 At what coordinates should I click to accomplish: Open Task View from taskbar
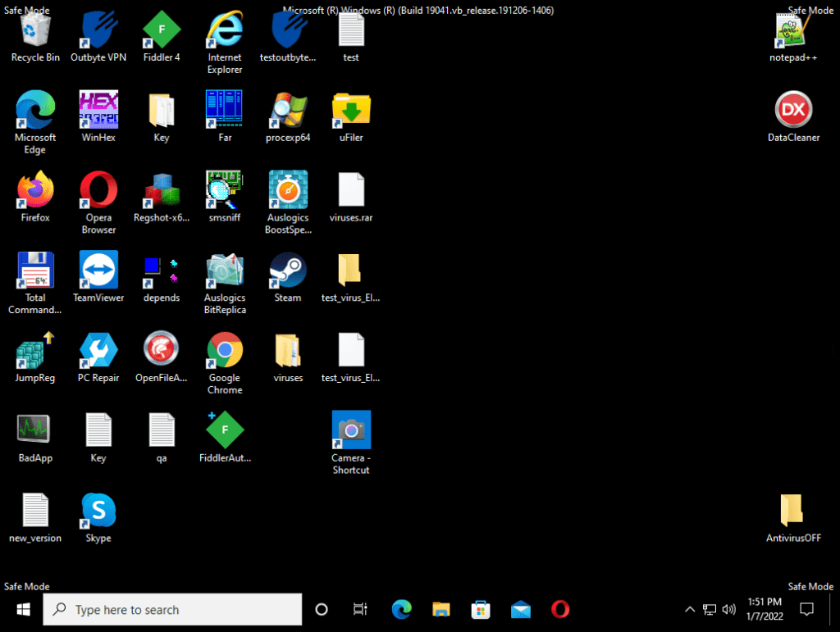click(360, 609)
